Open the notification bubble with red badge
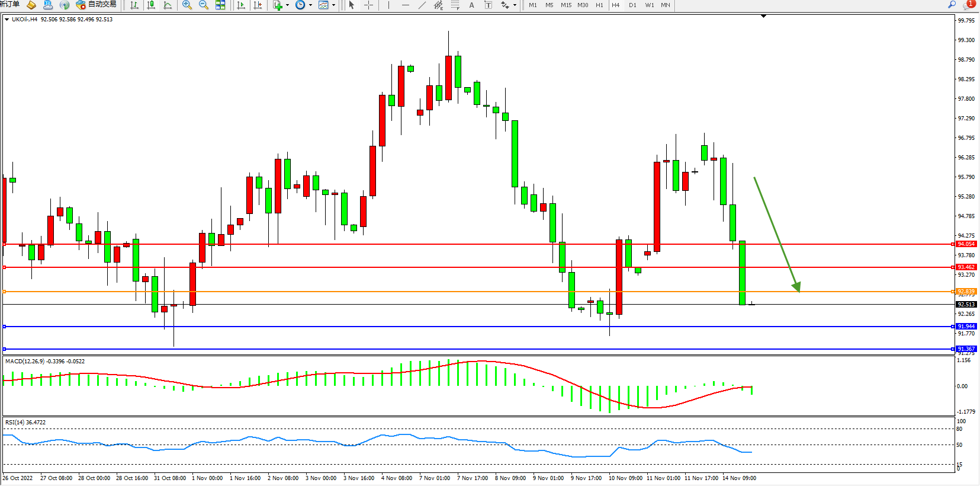 point(968,5)
